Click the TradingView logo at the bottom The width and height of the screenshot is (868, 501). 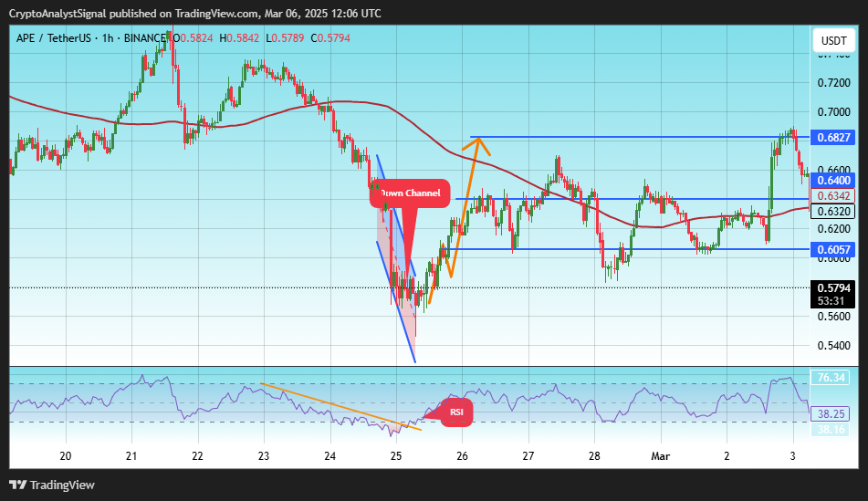pos(53,485)
